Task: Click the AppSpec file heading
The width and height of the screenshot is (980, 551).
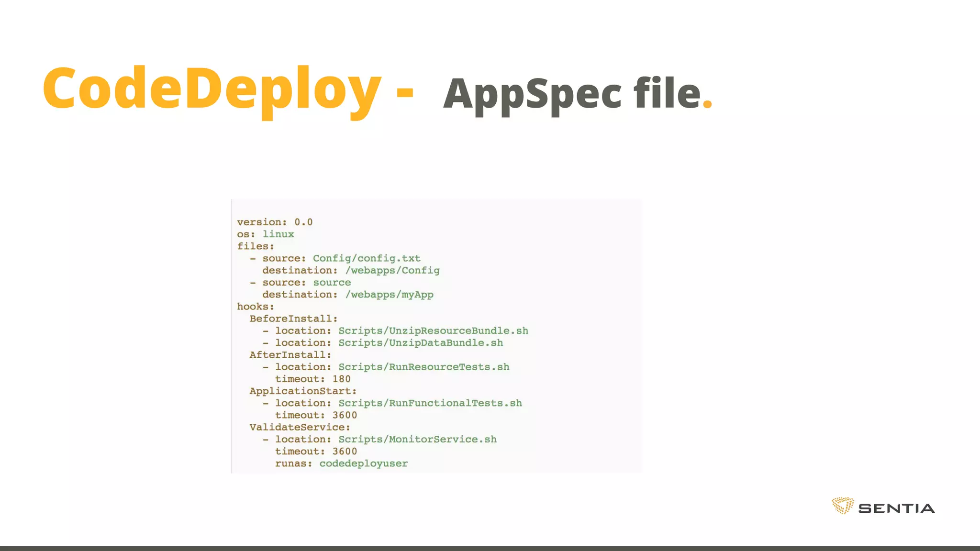Action: [572, 93]
